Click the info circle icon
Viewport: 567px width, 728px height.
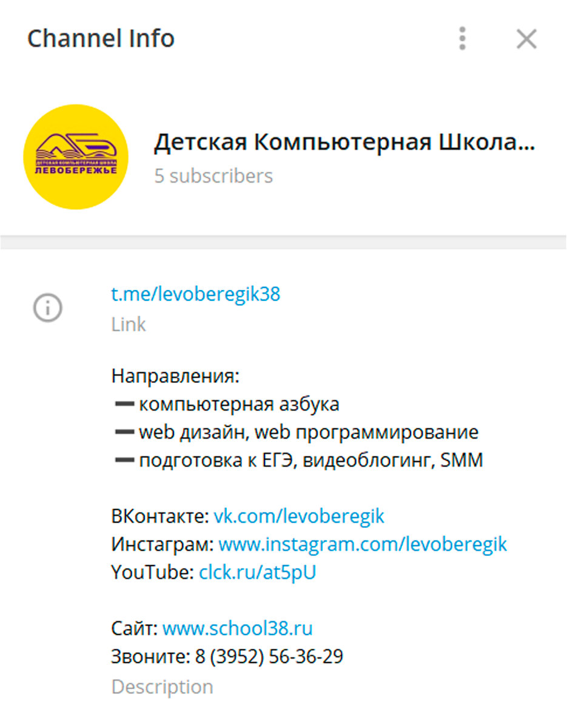47,309
